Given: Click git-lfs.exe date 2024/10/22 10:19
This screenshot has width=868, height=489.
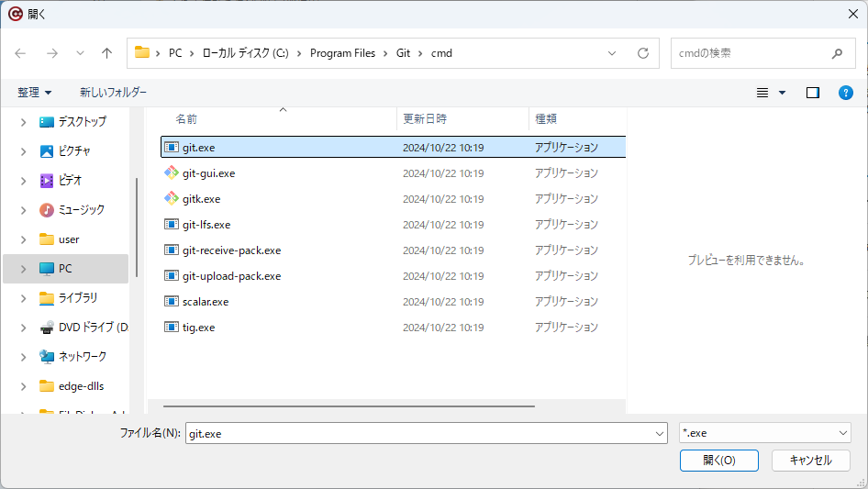Looking at the screenshot, I should 443,225.
